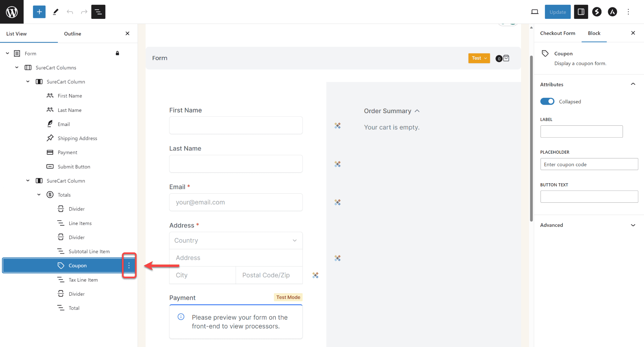The image size is (644, 347).
Task: Click the Form lock icon in List View
Action: pyautogui.click(x=117, y=53)
